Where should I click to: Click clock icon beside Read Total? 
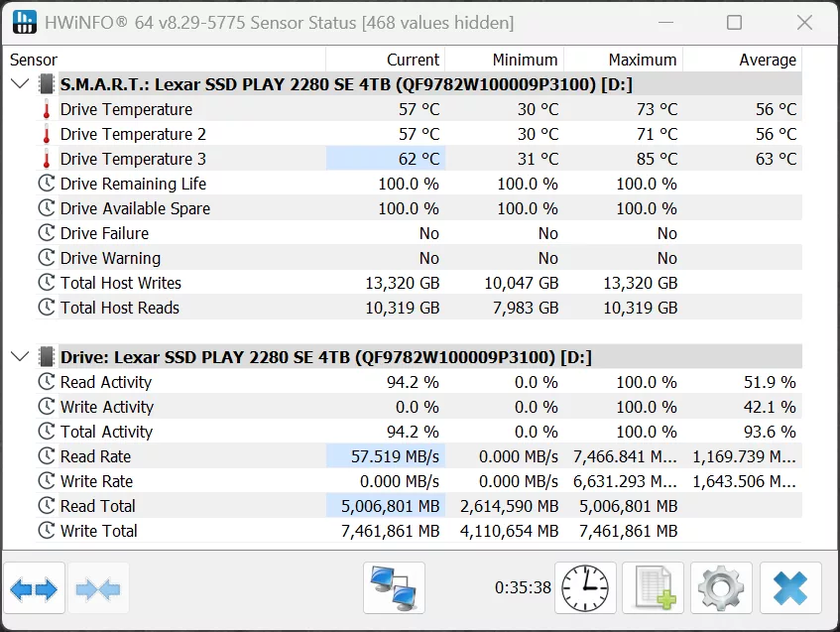[x=47, y=505]
